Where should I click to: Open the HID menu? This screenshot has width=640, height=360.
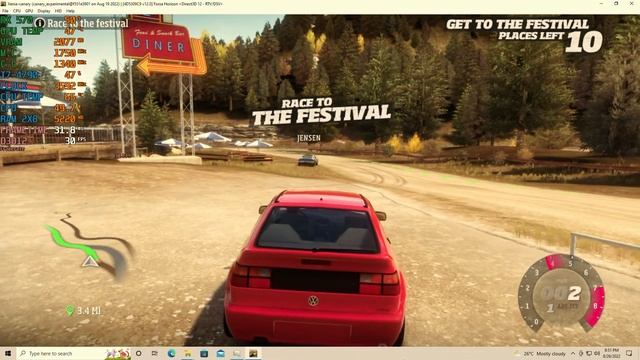58,11
